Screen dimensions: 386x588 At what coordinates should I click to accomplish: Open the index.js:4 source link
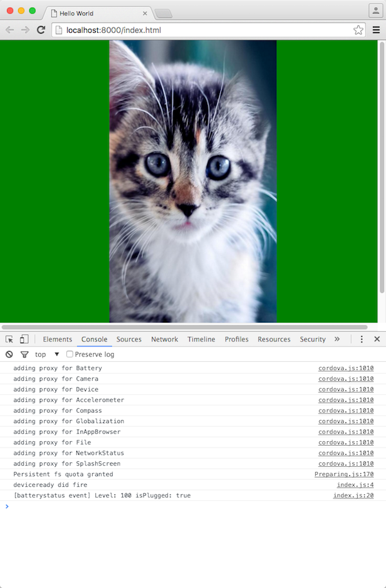point(355,485)
